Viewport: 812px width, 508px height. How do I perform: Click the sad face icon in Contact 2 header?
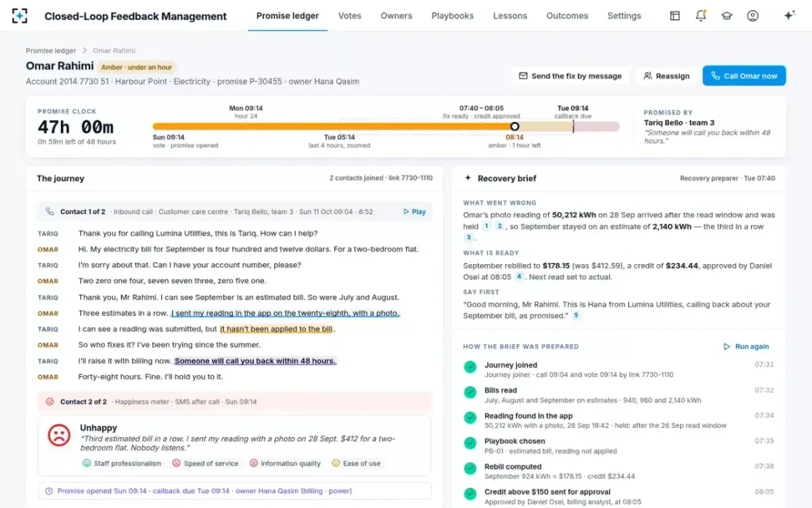pos(50,402)
